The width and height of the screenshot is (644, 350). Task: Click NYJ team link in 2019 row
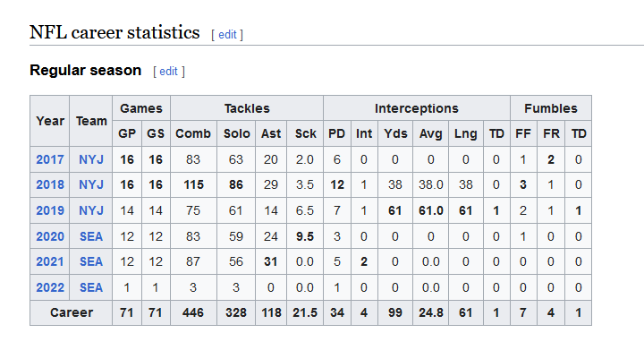pyautogui.click(x=91, y=210)
